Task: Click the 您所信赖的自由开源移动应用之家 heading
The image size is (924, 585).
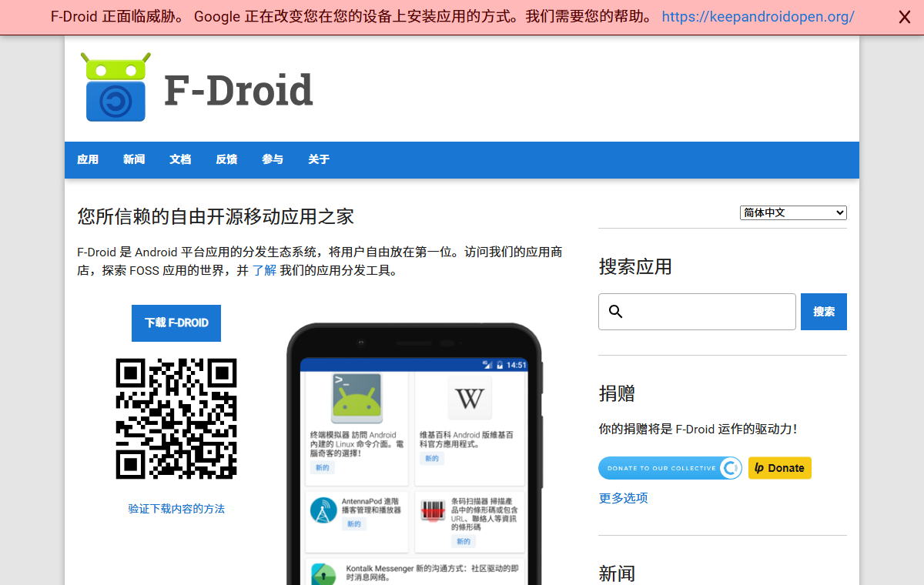Action: pyautogui.click(x=216, y=216)
